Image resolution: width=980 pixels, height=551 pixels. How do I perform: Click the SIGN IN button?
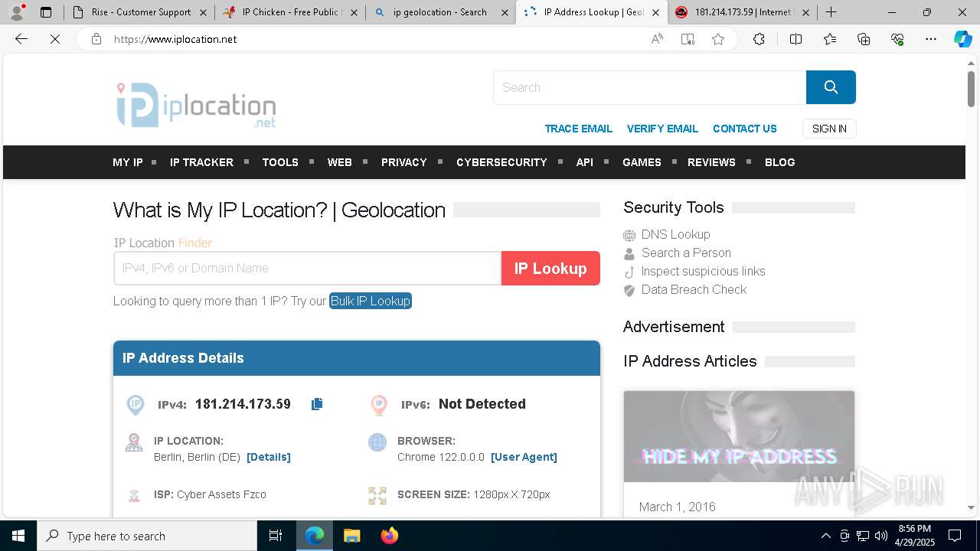click(x=829, y=129)
